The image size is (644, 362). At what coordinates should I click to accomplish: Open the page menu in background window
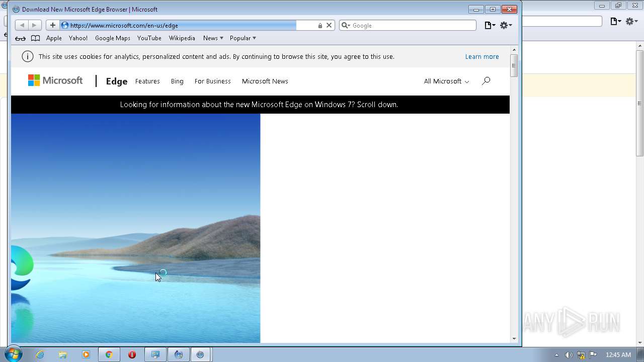pyautogui.click(x=615, y=21)
